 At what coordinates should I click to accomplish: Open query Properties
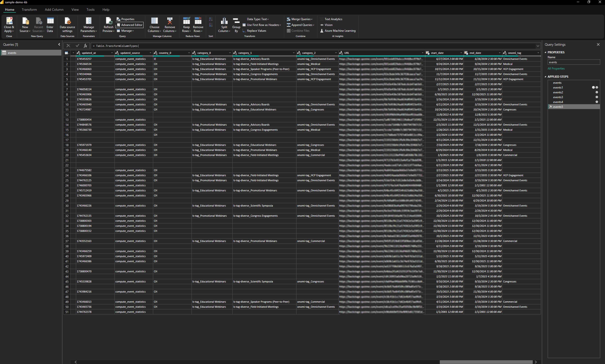(x=125, y=19)
